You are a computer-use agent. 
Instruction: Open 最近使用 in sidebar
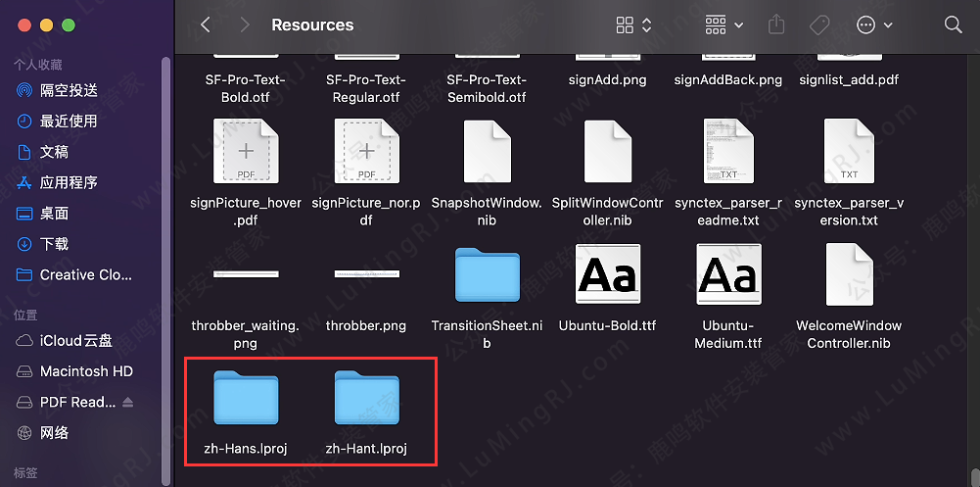(68, 121)
